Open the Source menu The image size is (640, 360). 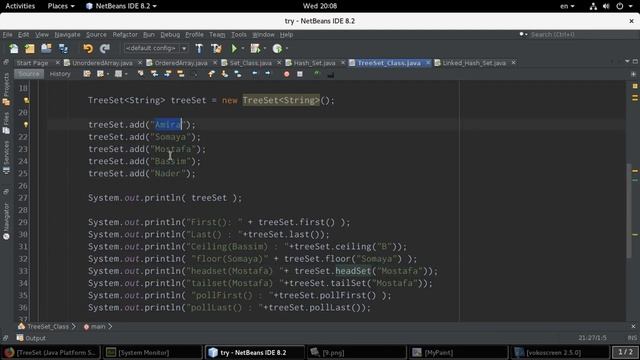(x=96, y=35)
